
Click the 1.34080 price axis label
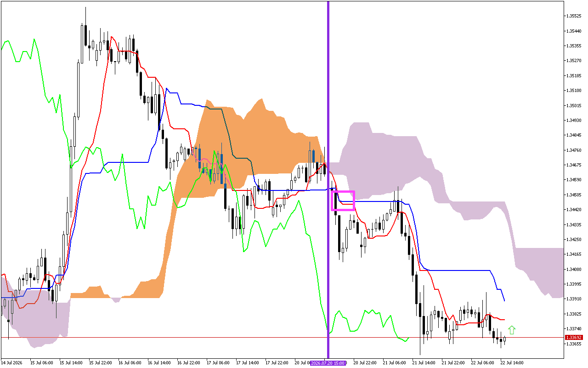point(574,269)
